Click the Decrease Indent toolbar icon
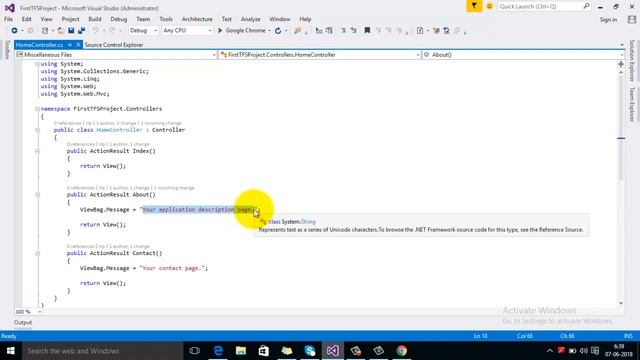 tap(319, 31)
